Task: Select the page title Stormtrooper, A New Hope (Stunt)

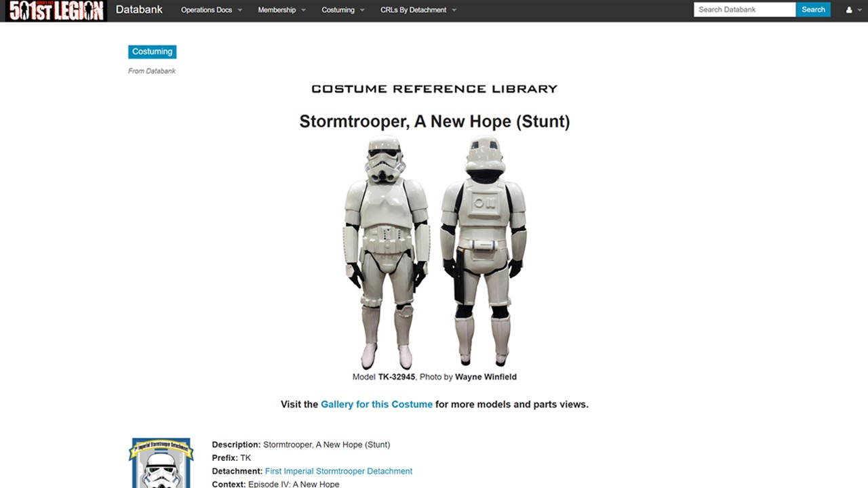Action: (435, 121)
